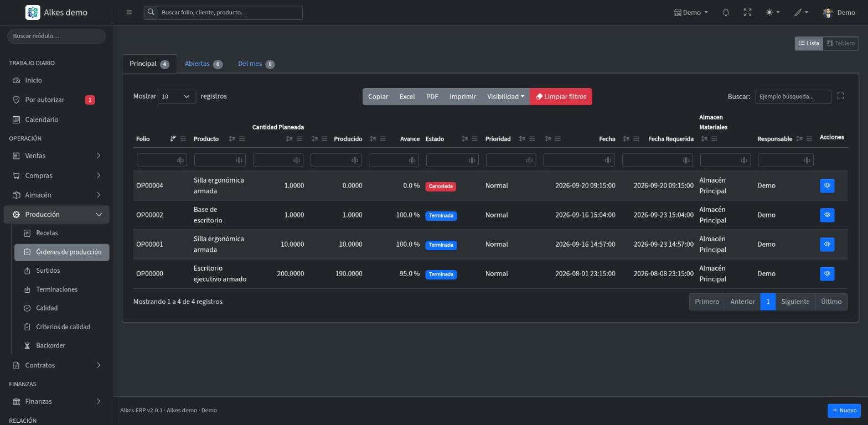Expand the table with the icon beside Buscar

coord(840,96)
